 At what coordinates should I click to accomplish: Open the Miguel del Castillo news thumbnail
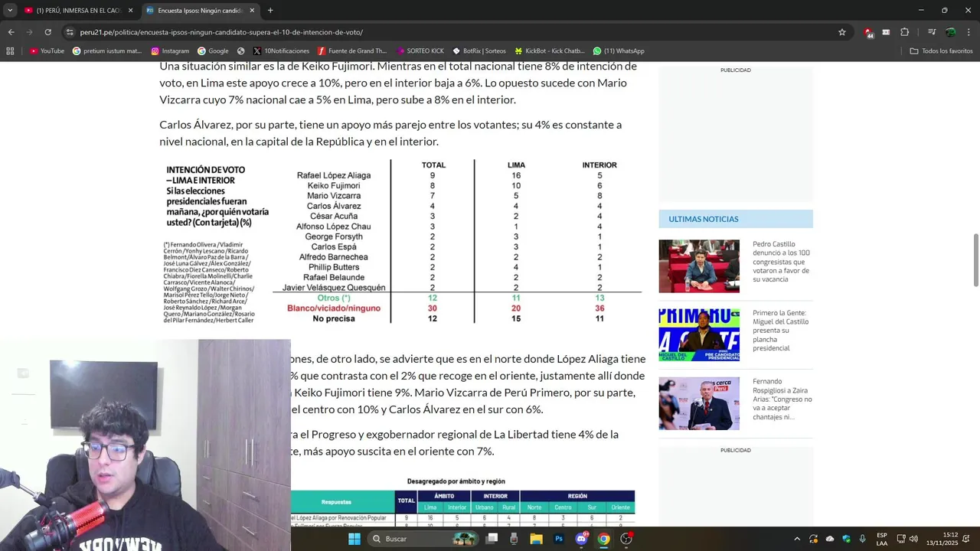[x=699, y=335]
